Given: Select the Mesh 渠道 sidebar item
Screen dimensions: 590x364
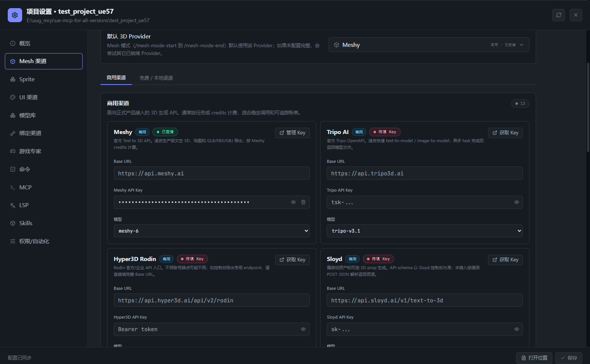Looking at the screenshot, I should (44, 61).
